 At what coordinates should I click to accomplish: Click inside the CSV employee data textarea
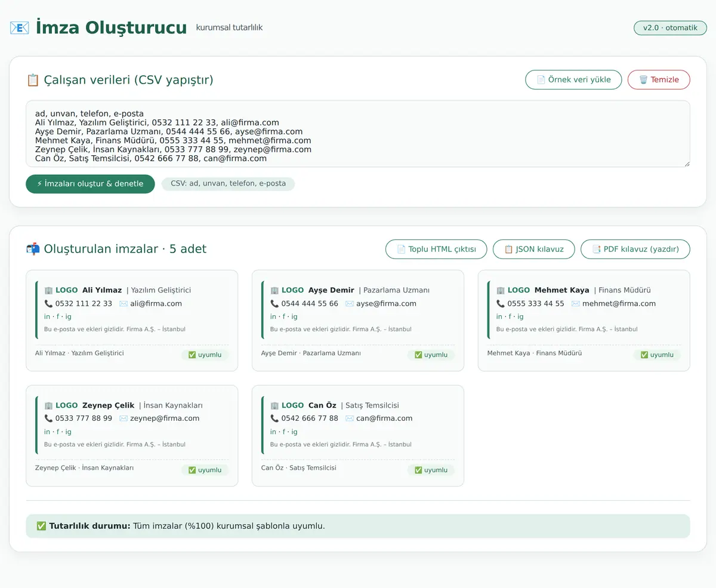[358, 134]
